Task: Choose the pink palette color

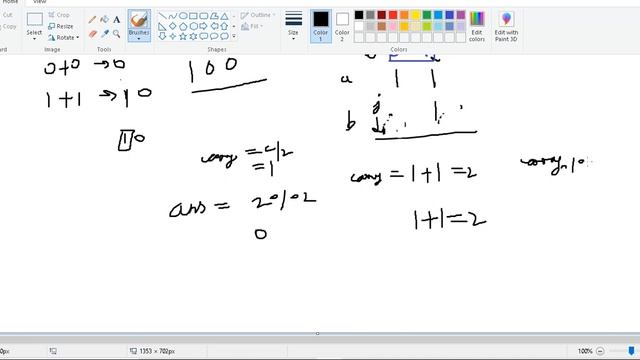Action: click(393, 27)
